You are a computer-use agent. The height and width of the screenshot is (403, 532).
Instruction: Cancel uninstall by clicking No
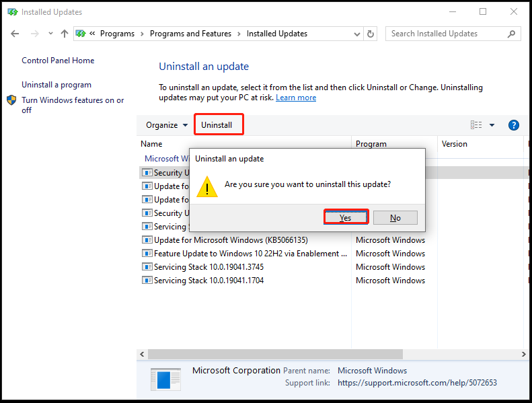click(x=395, y=217)
